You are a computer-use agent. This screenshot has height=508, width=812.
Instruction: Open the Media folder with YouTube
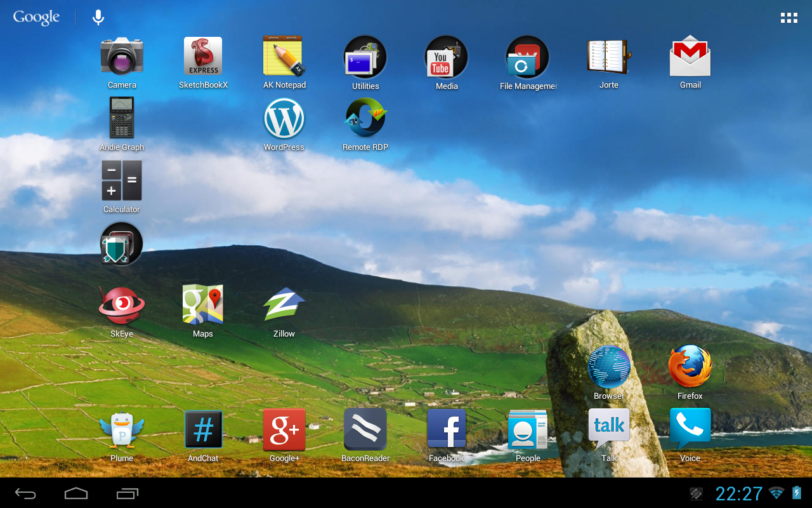[447, 62]
